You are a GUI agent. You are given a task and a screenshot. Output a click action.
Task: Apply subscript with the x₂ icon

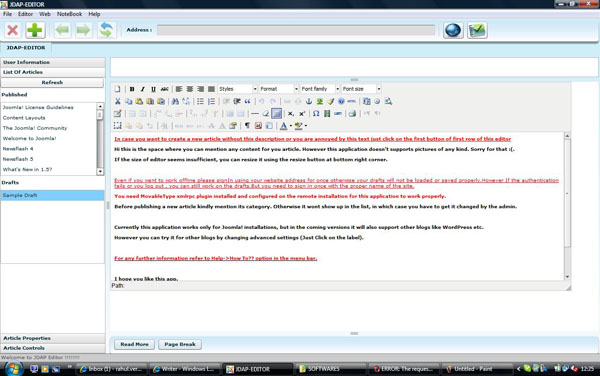tap(291, 114)
